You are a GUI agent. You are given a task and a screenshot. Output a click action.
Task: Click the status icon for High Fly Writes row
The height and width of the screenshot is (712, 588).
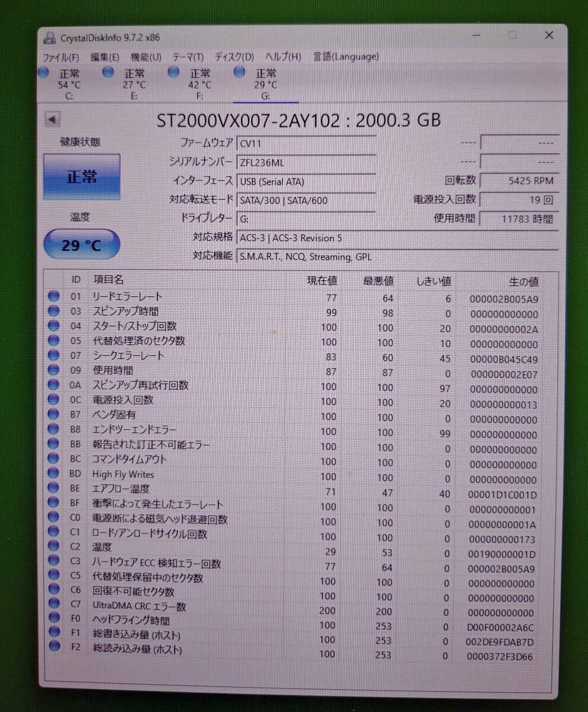click(x=53, y=473)
